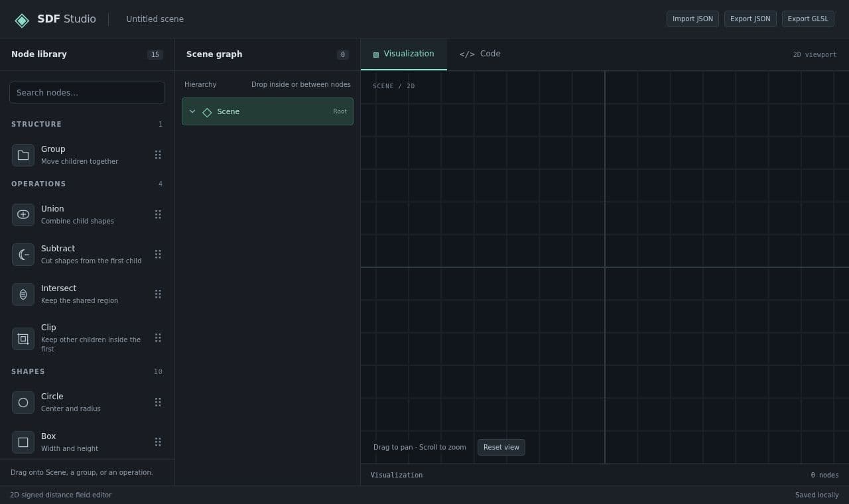849x504 pixels.
Task: Select the Intersect operation icon
Action: 23,294
